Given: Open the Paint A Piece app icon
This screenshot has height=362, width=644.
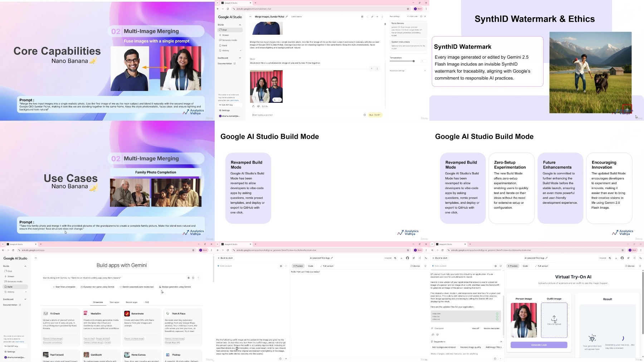Looking at the screenshot, I should pos(168,313).
